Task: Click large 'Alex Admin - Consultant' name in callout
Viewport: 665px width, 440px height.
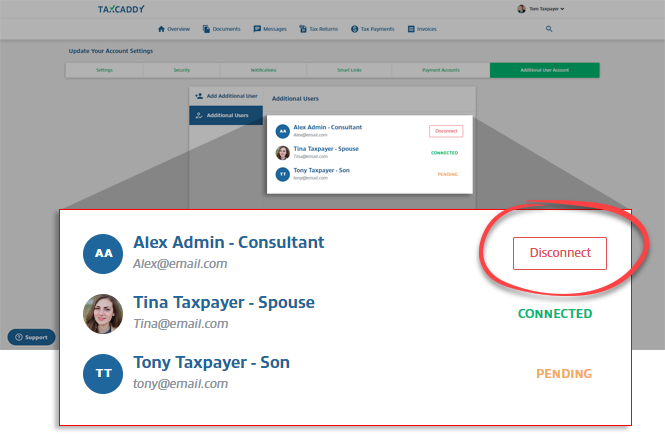Action: tap(229, 242)
